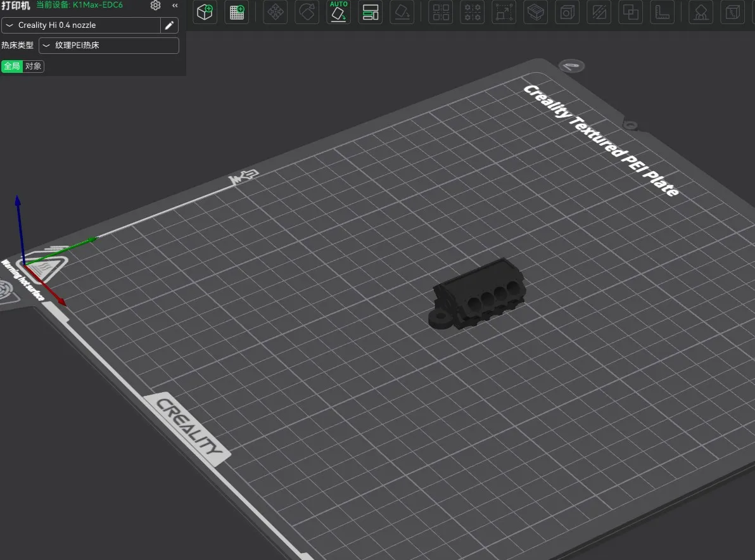Add a new plate with grid-plus icon

click(x=236, y=12)
